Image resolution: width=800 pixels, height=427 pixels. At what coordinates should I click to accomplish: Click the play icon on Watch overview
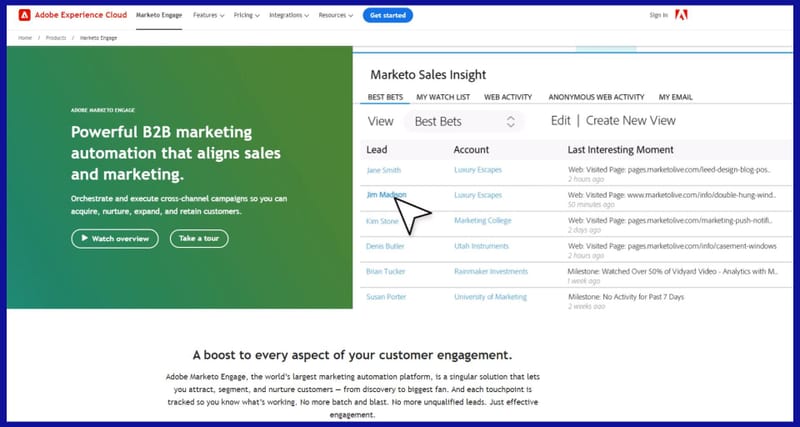coord(83,239)
